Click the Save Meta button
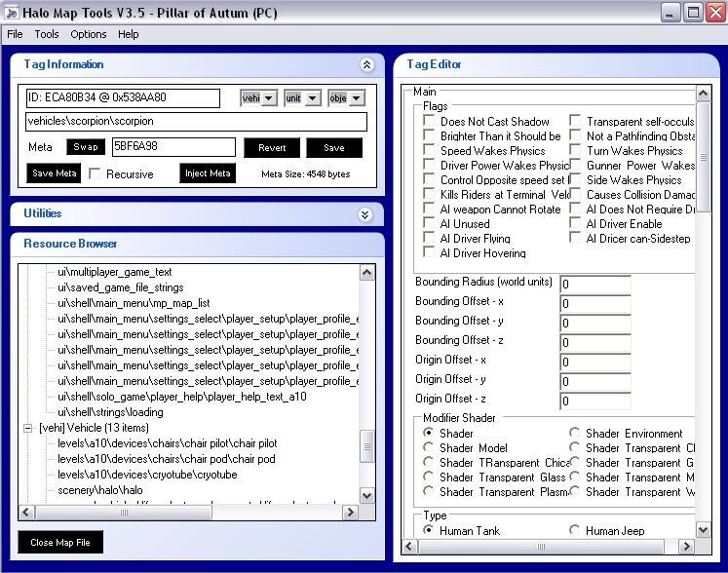Image resolution: width=728 pixels, height=573 pixels. coord(54,173)
